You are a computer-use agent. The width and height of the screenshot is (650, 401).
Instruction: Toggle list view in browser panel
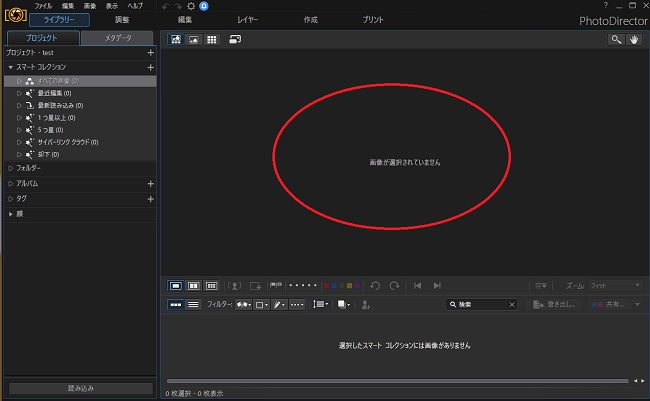click(x=193, y=304)
